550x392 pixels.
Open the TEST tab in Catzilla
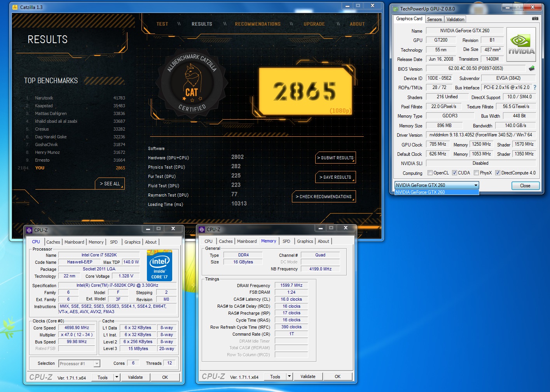point(162,24)
